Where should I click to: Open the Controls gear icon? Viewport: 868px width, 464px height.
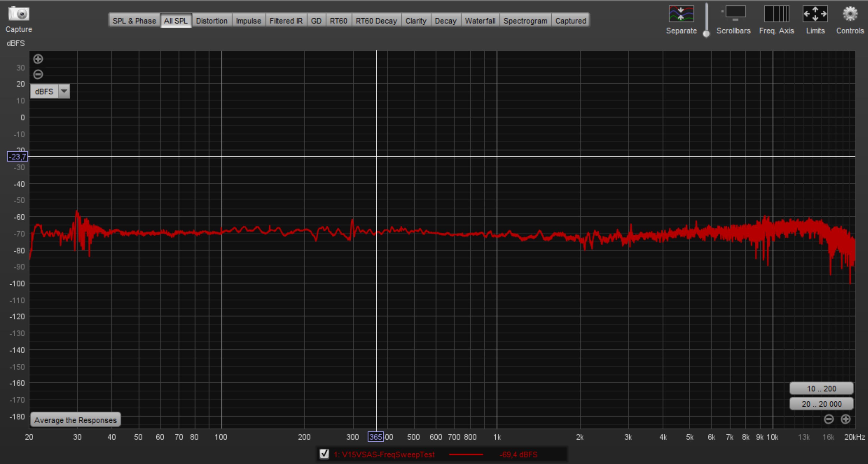coord(850,14)
